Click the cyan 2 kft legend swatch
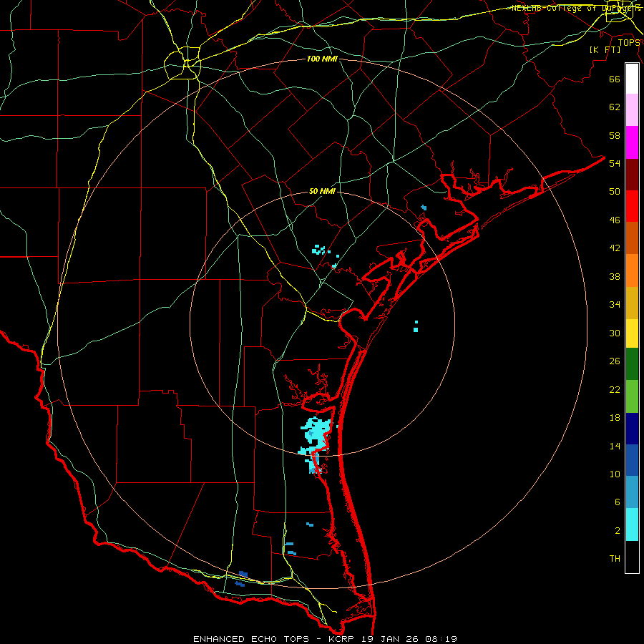Image resolution: width=644 pixels, height=644 pixels. click(632, 525)
